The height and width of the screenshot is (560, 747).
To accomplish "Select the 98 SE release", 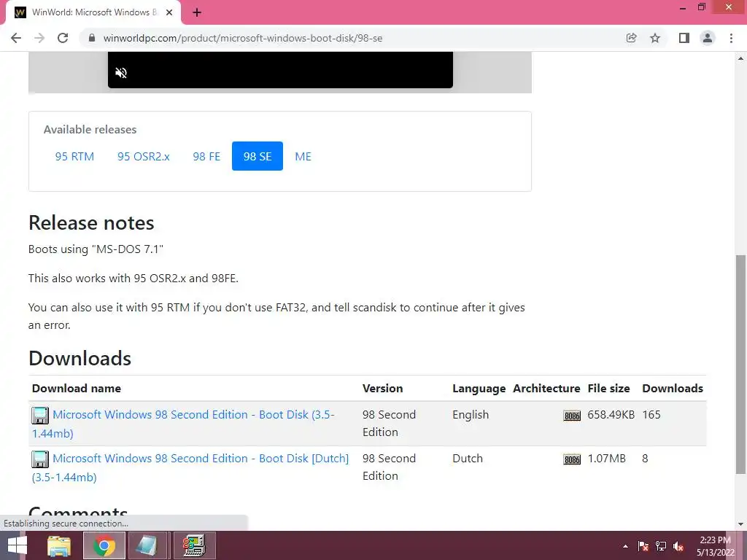I will point(258,156).
